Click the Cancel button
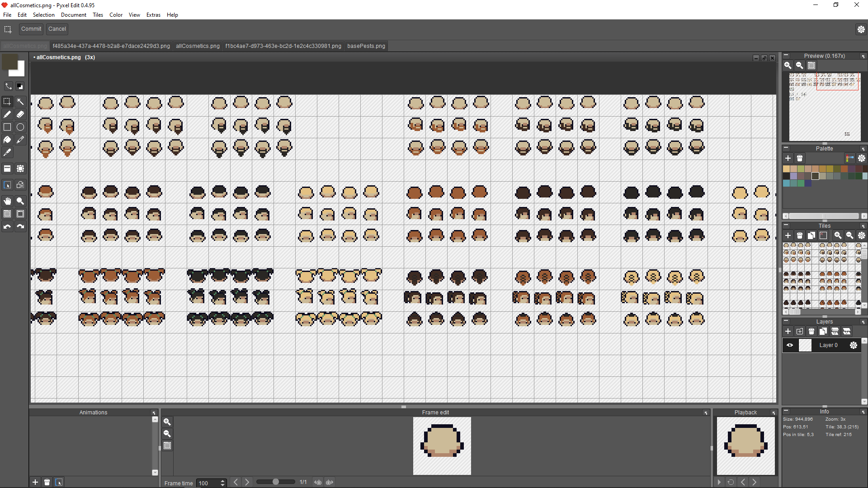Viewport: 868px width, 488px height. (x=57, y=29)
